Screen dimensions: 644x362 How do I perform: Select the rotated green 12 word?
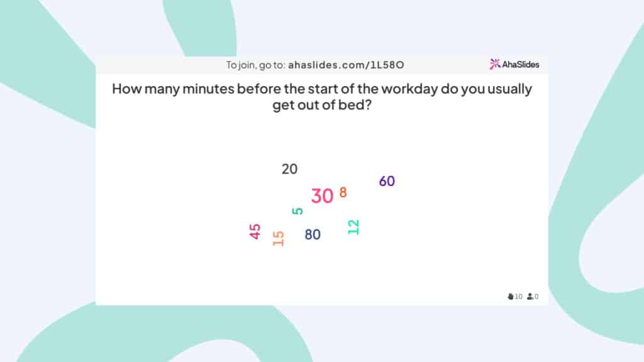tap(353, 227)
